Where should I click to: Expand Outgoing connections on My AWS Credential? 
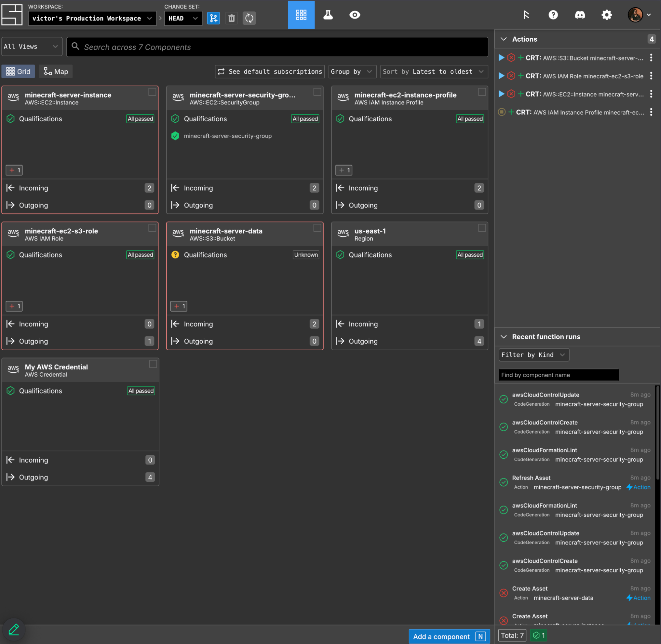coord(80,477)
